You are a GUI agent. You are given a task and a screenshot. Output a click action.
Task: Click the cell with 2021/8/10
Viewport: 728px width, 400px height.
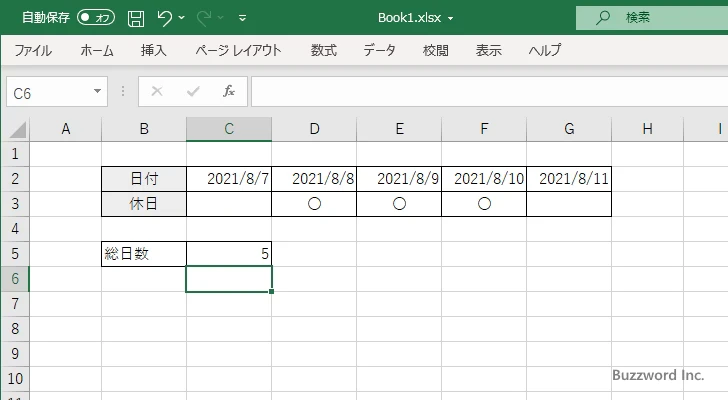click(484, 179)
